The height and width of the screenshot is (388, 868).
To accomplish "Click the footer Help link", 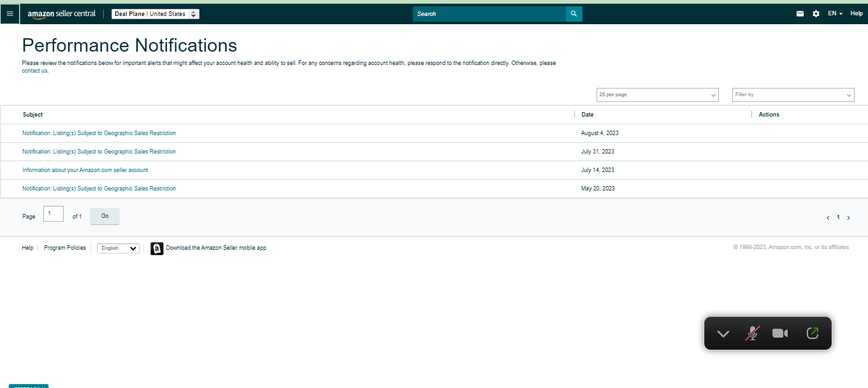I will coord(27,248).
